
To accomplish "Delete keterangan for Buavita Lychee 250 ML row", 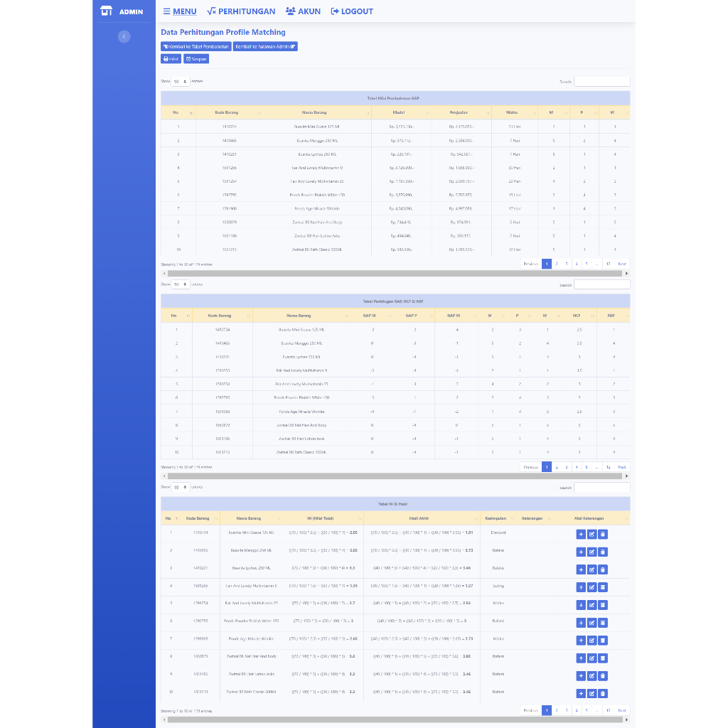I will (x=603, y=569).
